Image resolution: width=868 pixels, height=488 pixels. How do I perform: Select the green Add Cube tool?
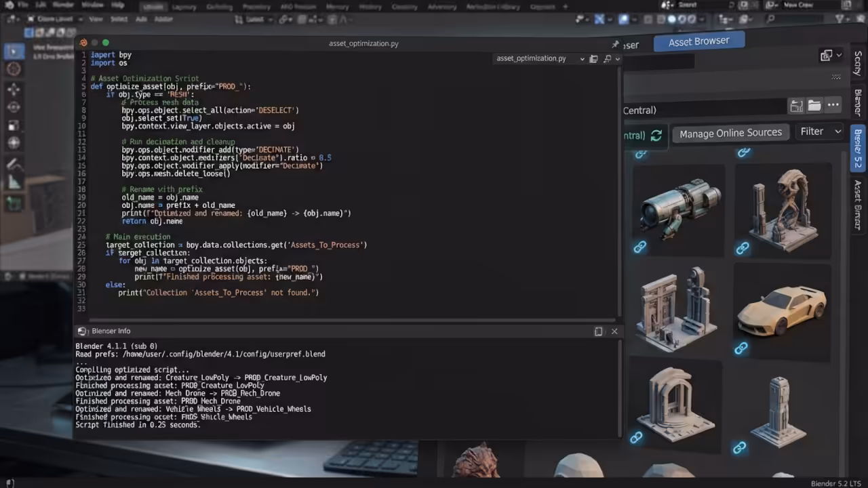click(x=14, y=202)
